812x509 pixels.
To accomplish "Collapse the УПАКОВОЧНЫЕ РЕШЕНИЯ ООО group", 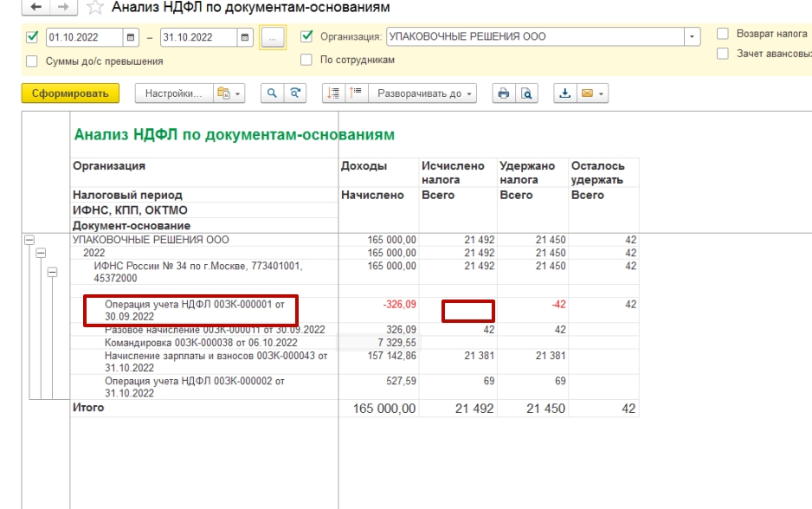I will [x=29, y=240].
